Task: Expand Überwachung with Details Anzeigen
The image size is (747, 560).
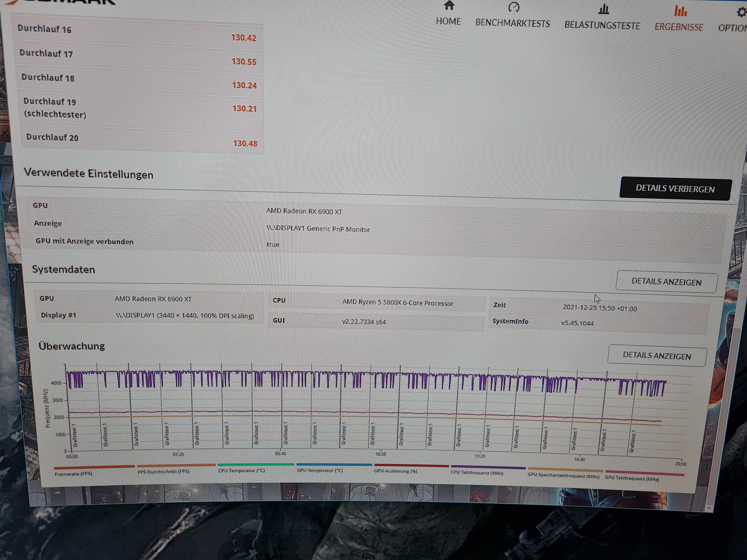Action: [x=657, y=356]
